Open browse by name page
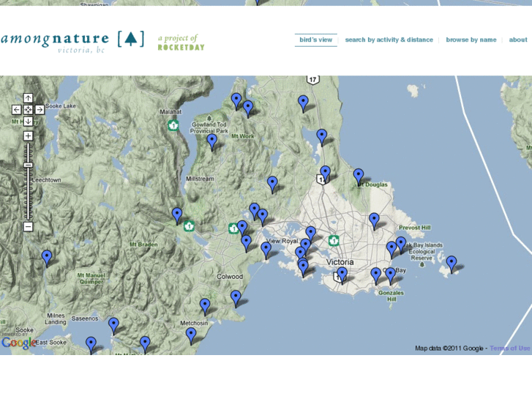 pyautogui.click(x=471, y=40)
